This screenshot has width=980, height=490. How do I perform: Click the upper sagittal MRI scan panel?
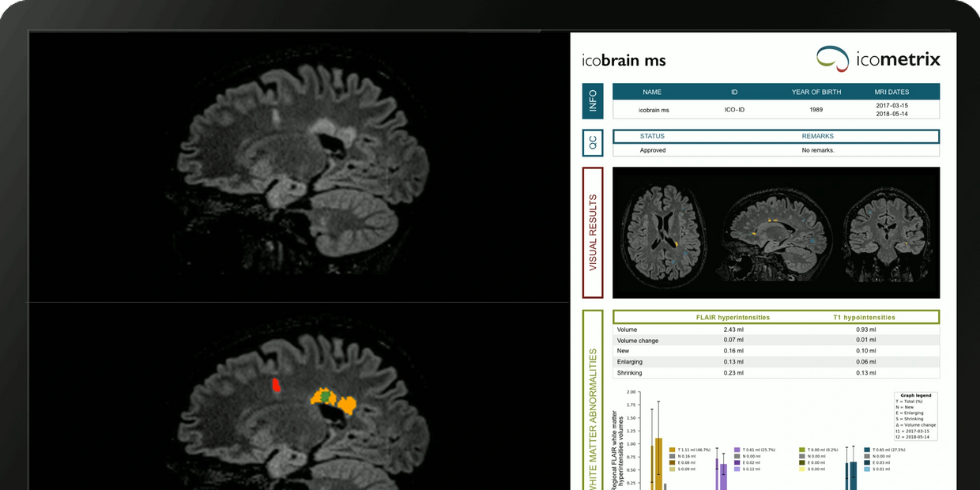point(299,166)
